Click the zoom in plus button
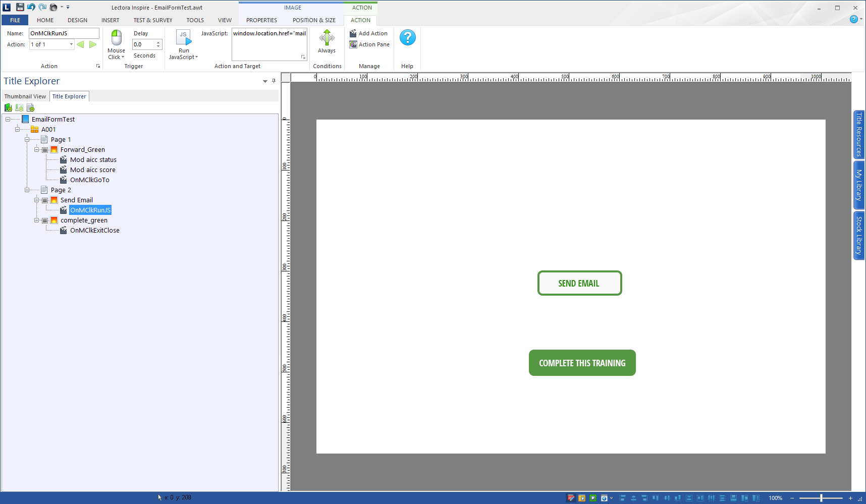The height and width of the screenshot is (504, 866). coord(850,498)
